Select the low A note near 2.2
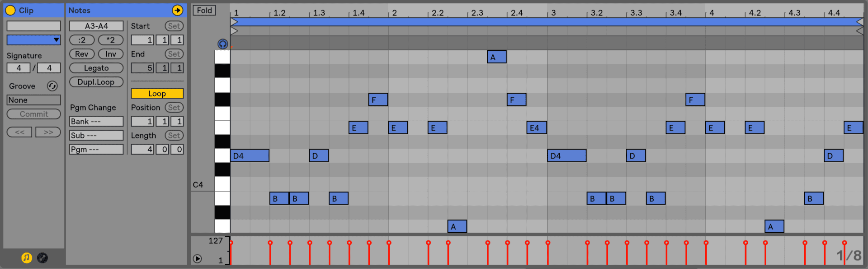 pyautogui.click(x=457, y=227)
